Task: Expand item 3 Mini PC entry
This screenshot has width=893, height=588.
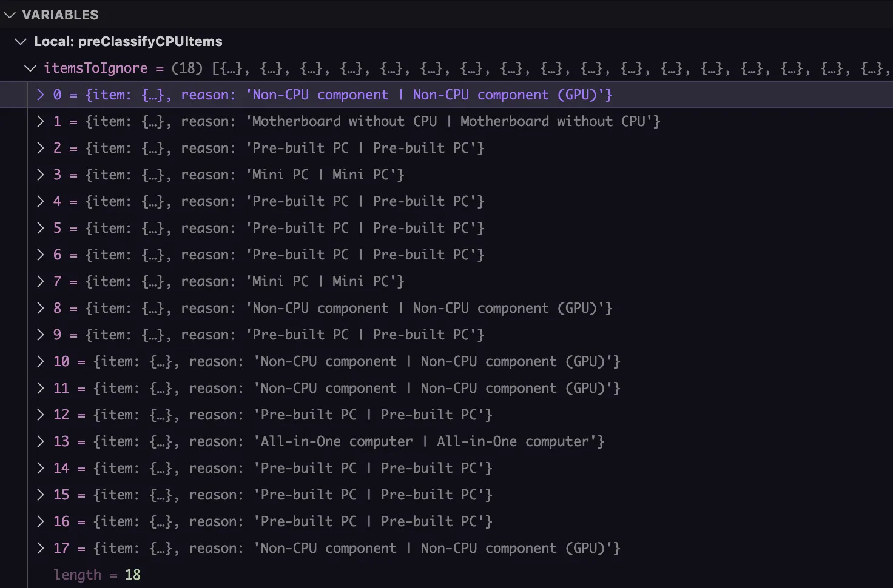Action: coord(40,175)
